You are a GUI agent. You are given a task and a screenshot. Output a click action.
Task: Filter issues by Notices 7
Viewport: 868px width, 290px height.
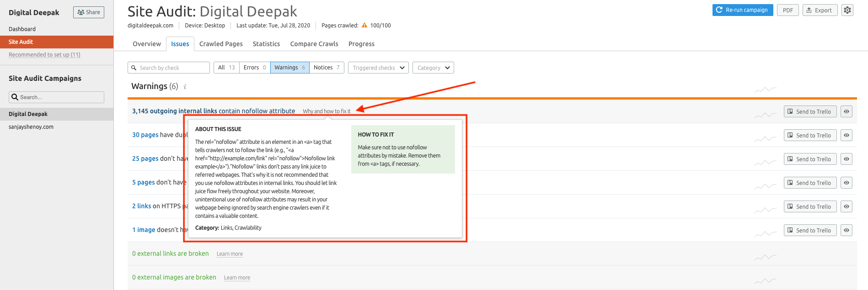point(327,68)
